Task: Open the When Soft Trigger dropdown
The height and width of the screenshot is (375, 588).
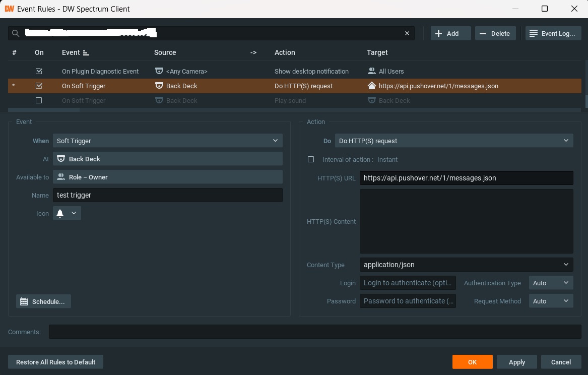Action: click(x=167, y=141)
